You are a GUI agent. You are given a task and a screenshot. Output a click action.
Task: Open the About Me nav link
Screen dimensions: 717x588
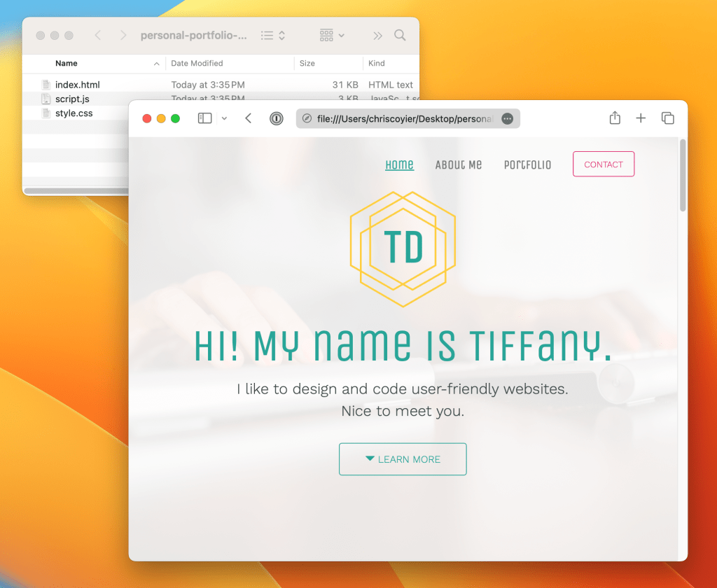[459, 165]
